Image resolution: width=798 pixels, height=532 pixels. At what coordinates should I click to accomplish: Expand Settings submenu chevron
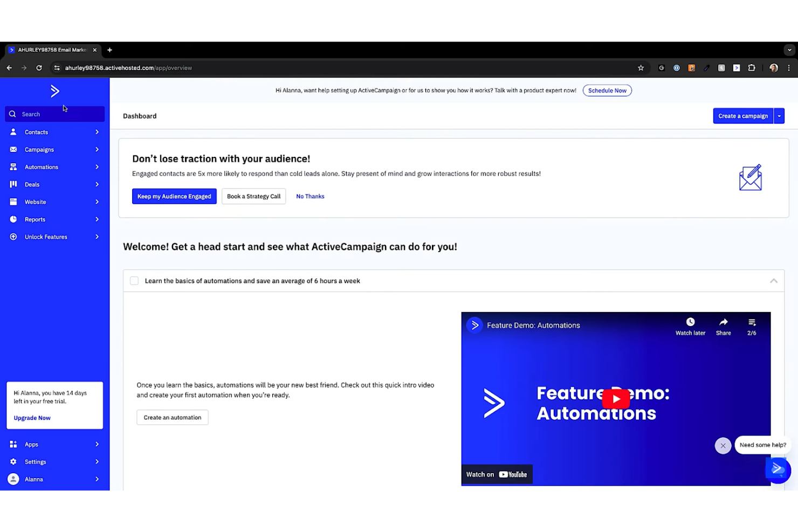[97, 461]
